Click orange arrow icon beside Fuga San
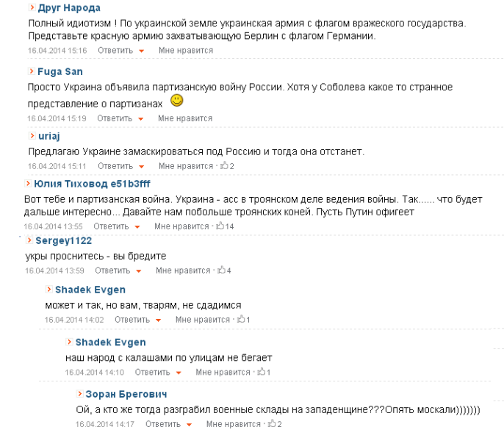504x441 pixels. (x=32, y=71)
